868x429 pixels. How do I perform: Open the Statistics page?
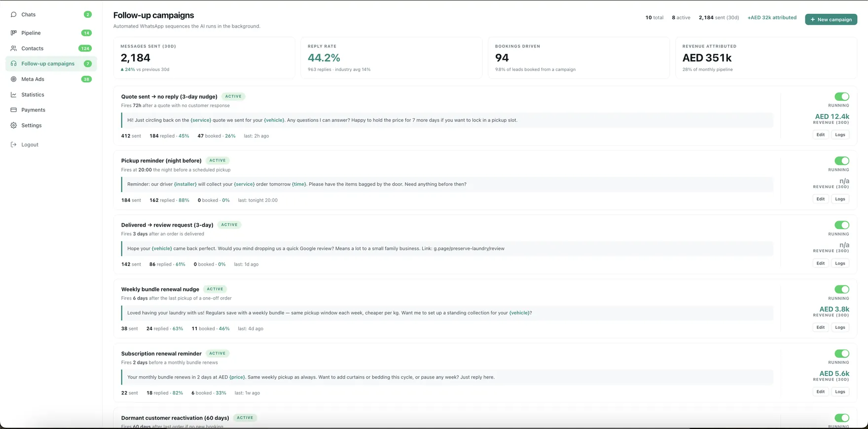(51, 94)
